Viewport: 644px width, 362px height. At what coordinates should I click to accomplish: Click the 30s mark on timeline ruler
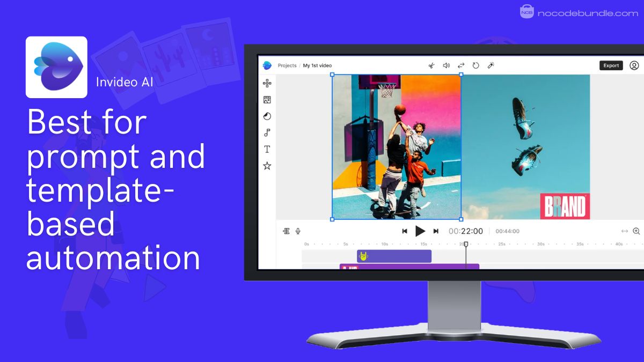tap(541, 244)
